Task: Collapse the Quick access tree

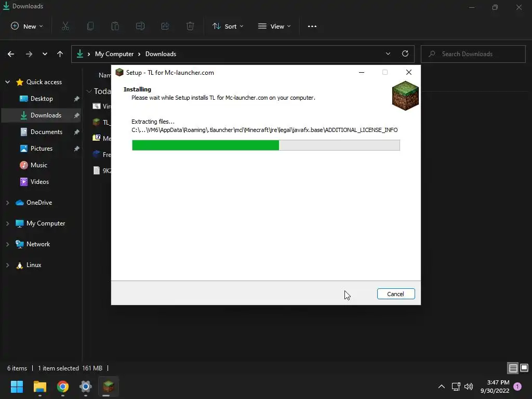Action: point(7,82)
